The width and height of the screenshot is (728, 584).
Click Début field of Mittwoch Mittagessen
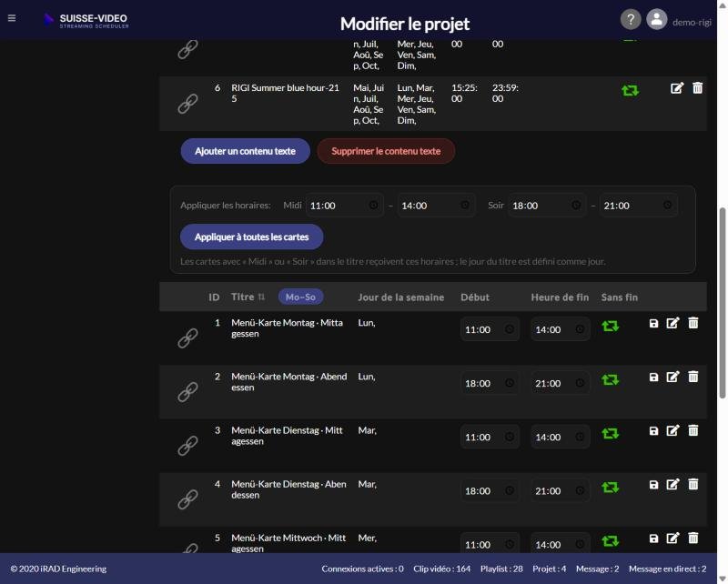pos(490,544)
